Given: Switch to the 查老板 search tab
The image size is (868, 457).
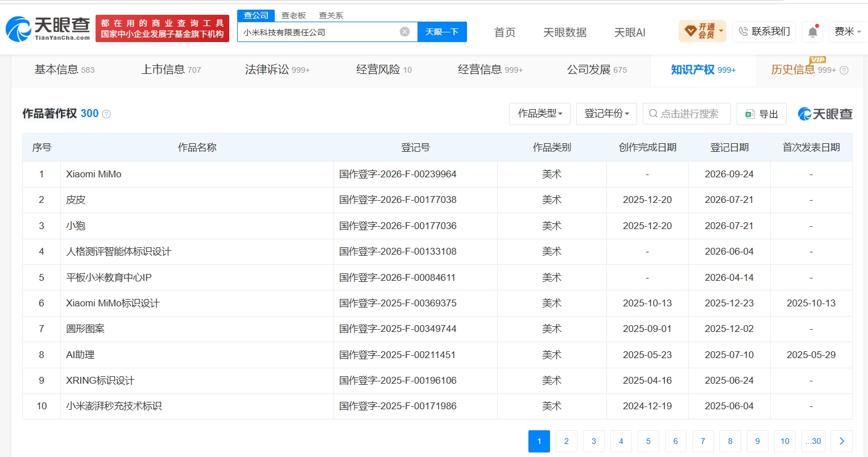Looking at the screenshot, I should pos(294,15).
